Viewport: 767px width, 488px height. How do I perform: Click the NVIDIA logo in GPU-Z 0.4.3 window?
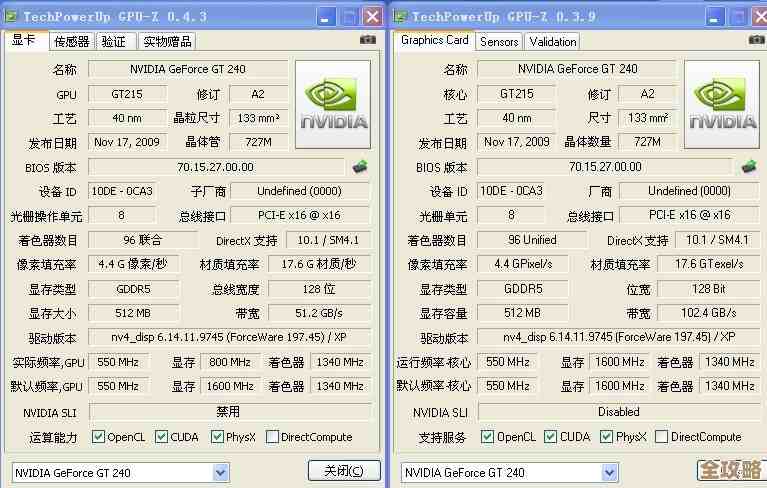(x=333, y=104)
